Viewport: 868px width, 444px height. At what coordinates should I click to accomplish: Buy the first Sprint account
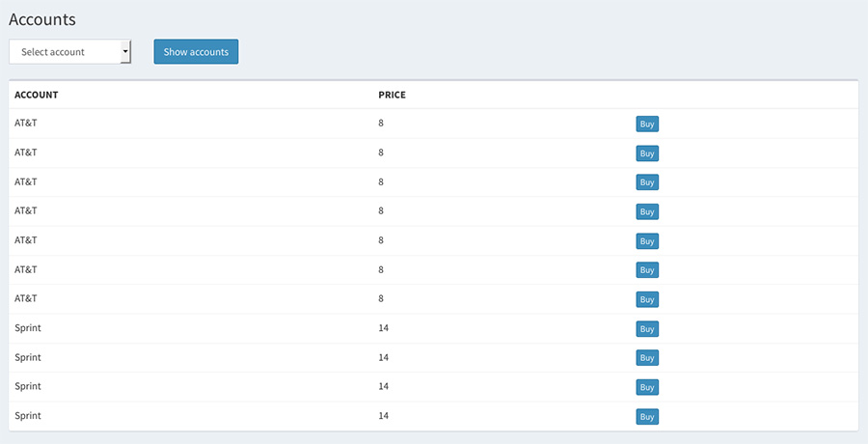pos(647,329)
